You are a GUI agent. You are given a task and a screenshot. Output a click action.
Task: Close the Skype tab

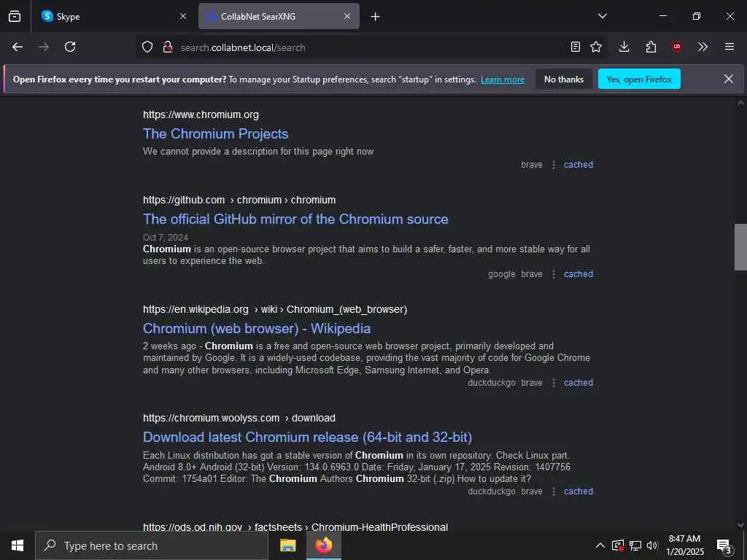click(x=183, y=16)
